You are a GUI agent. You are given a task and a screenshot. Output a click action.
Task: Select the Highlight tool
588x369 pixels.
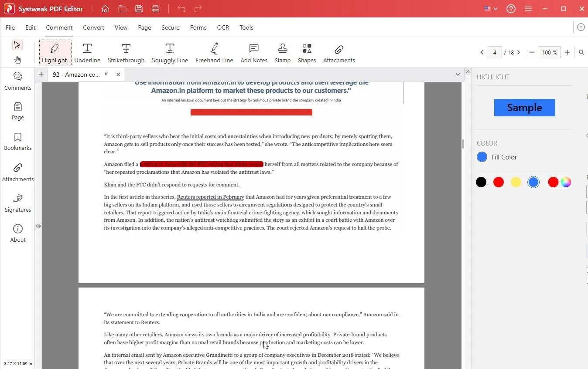55,52
